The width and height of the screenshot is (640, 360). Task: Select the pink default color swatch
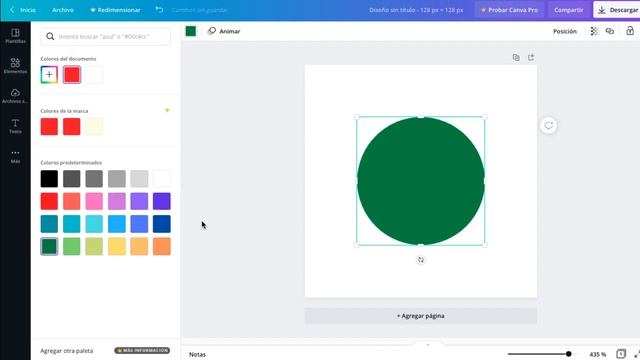94,201
